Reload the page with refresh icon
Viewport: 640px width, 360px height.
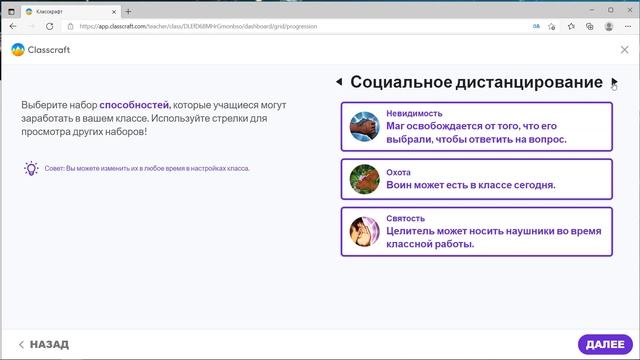pyautogui.click(x=49, y=26)
